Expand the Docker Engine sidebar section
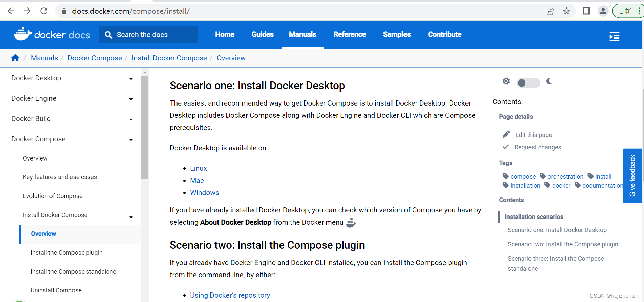Viewport: 644px width, 302px height. pyautogui.click(x=131, y=99)
